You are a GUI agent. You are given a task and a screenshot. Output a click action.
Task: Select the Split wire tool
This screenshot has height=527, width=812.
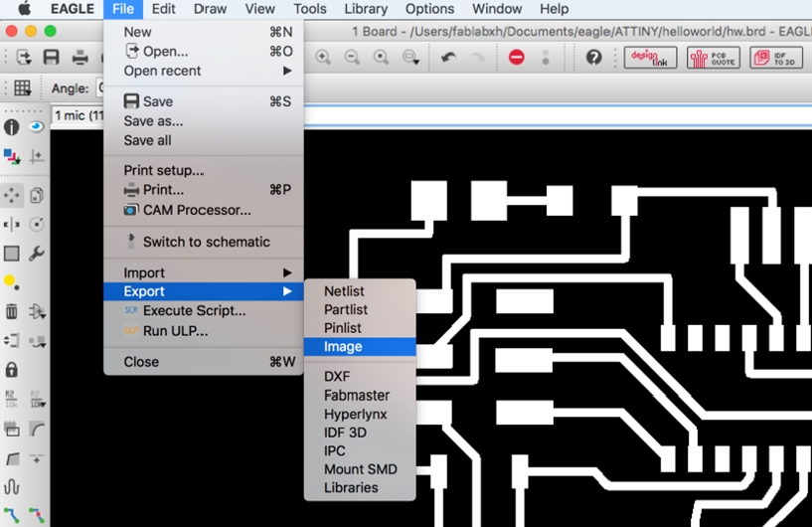point(11,458)
